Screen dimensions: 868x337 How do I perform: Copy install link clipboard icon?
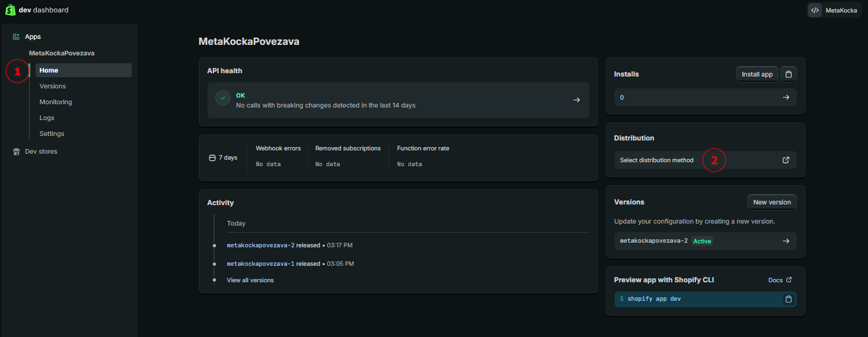[x=788, y=74]
